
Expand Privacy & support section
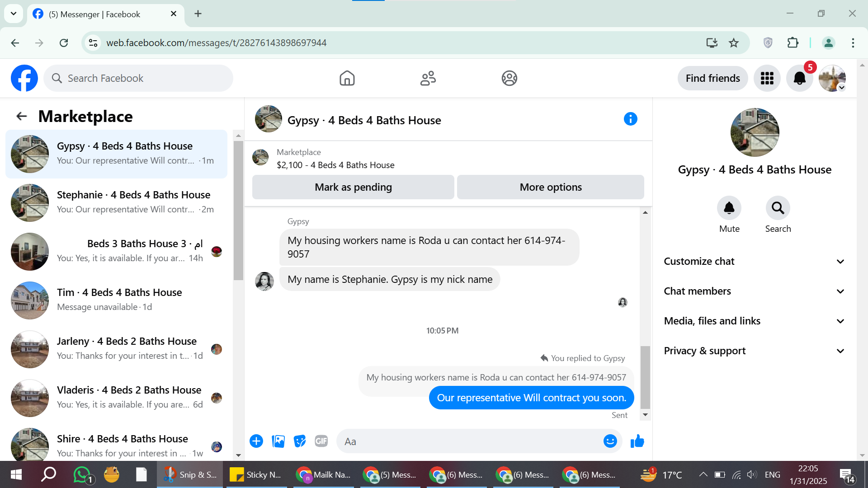click(x=755, y=351)
